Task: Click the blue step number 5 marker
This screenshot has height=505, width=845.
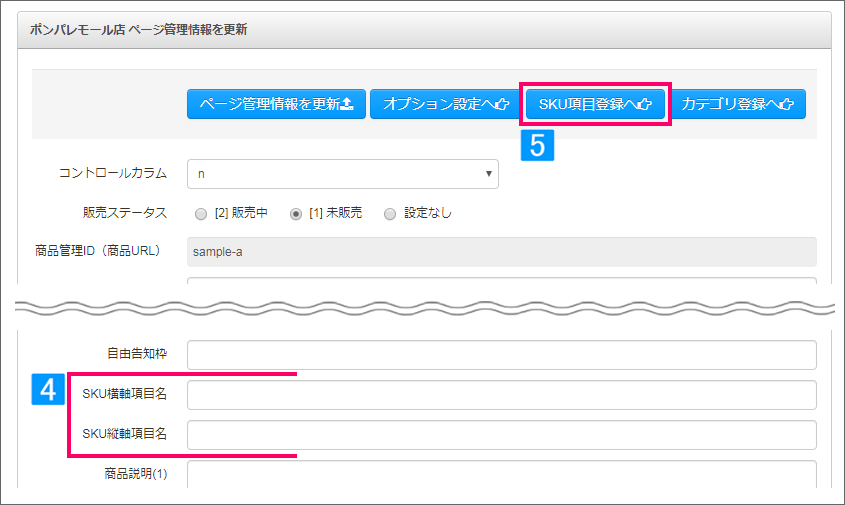Action: [537, 145]
